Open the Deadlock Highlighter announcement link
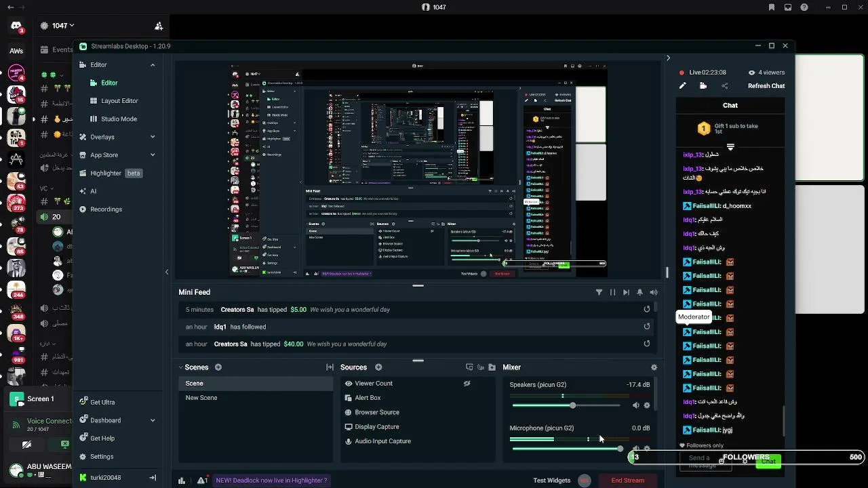 (x=271, y=481)
